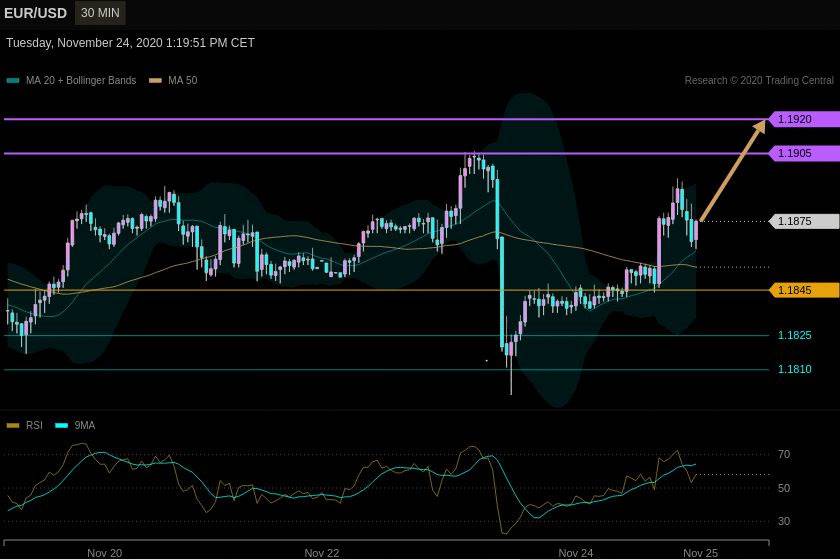
Task: Click the teal MA 20 legend swatch
Action: (x=13, y=81)
